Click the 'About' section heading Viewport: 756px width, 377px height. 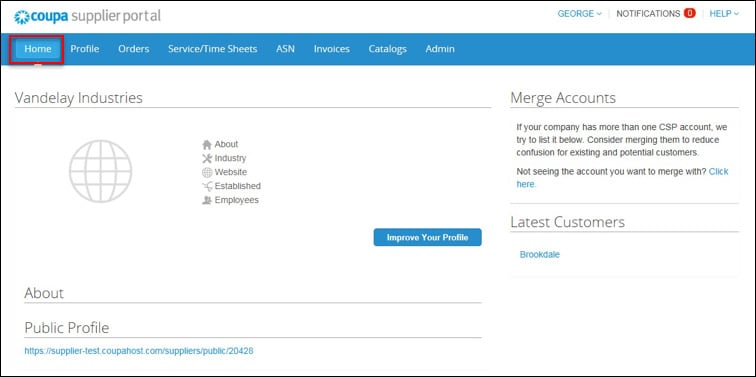(44, 293)
